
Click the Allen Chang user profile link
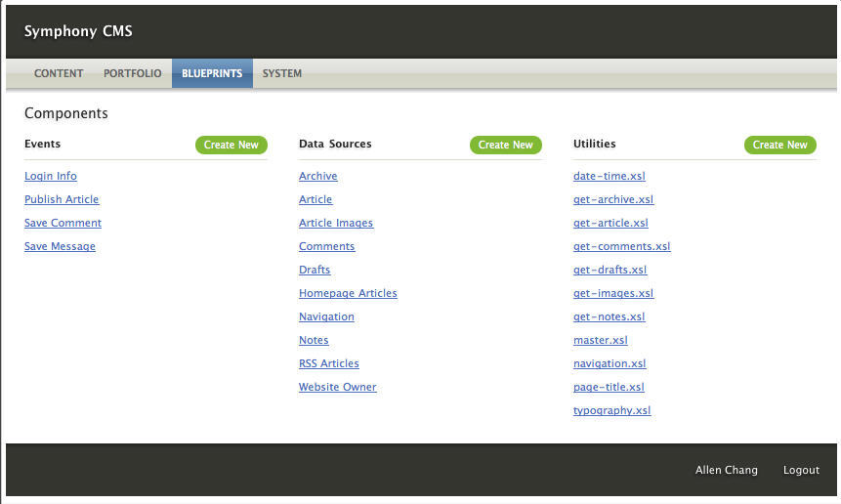pyautogui.click(x=727, y=470)
